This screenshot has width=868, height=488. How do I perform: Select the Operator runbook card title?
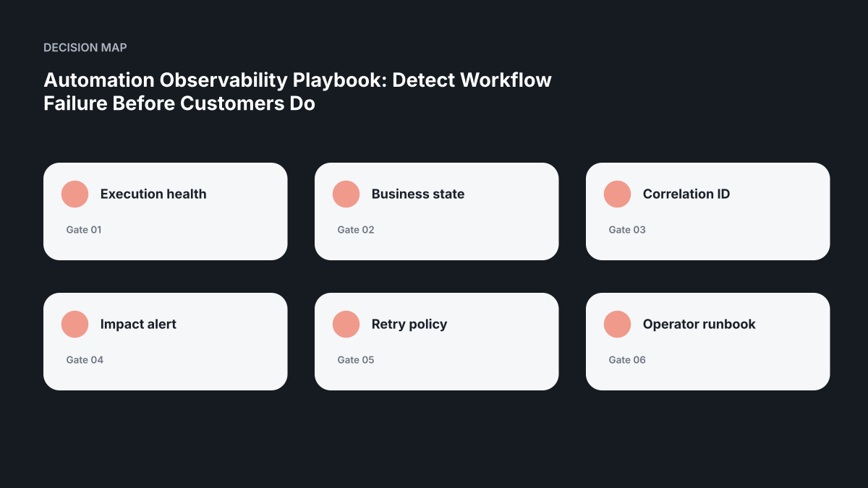(x=699, y=325)
